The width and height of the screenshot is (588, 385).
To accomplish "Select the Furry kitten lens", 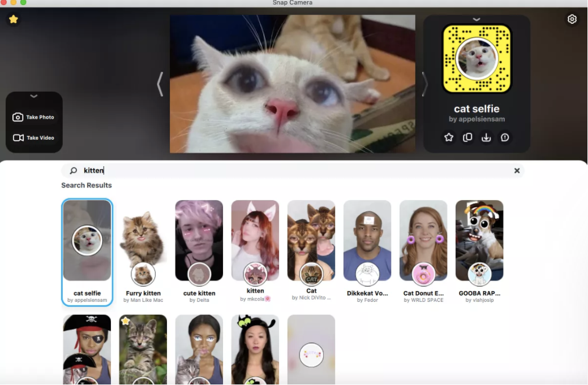I will (x=143, y=249).
